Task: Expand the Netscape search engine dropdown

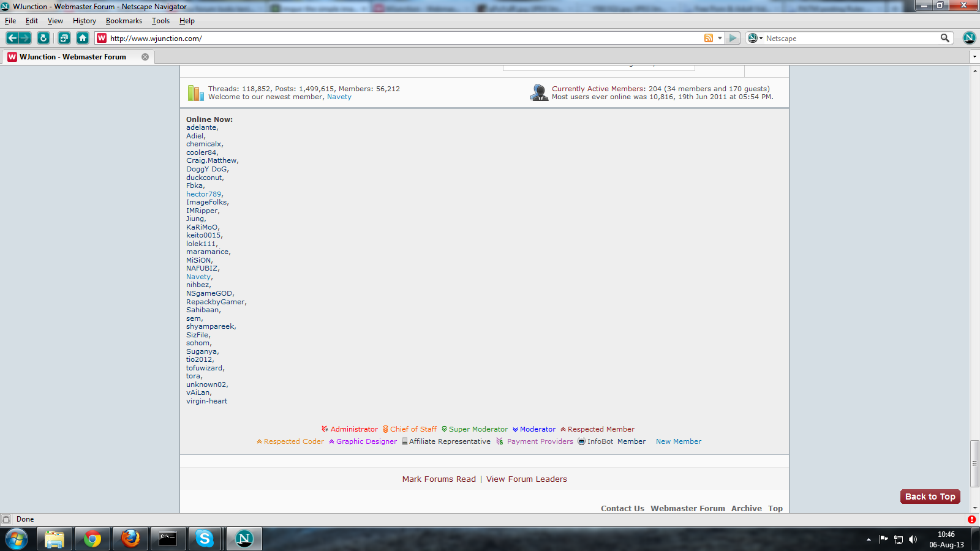Action: [755, 38]
